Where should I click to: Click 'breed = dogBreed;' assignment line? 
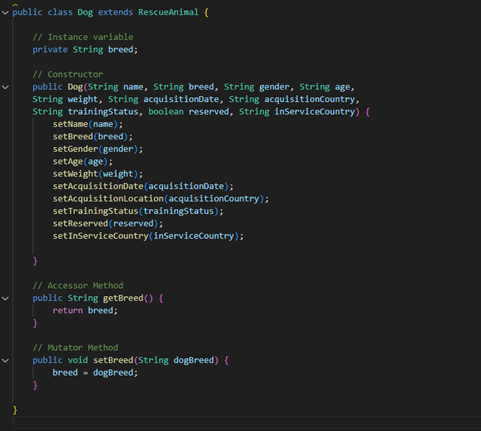coord(95,373)
